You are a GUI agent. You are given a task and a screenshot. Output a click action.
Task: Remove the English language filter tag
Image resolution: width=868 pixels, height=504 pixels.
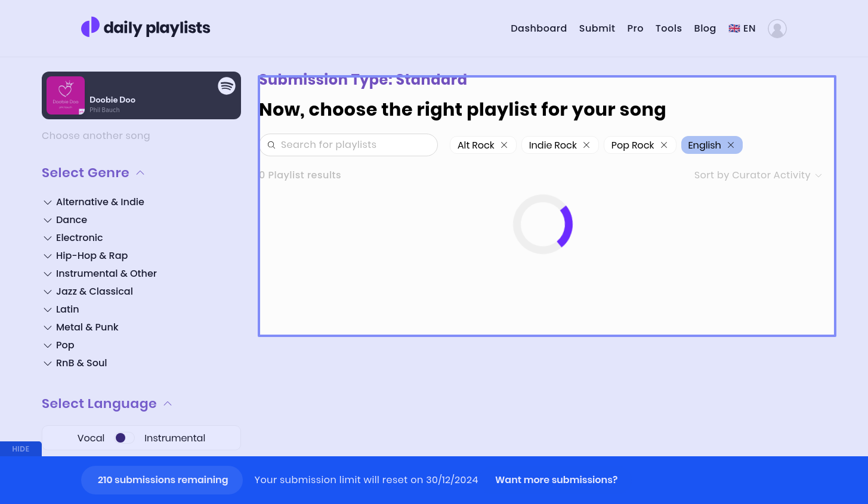[731, 145]
